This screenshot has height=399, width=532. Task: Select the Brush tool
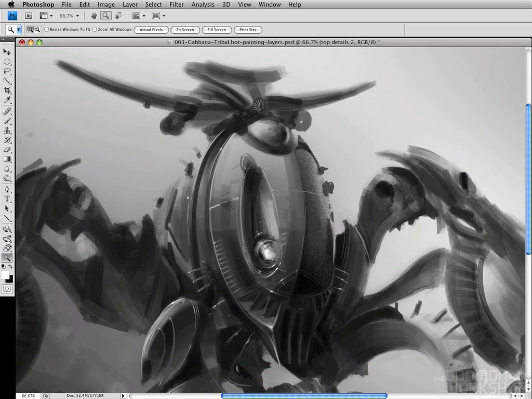point(7,121)
